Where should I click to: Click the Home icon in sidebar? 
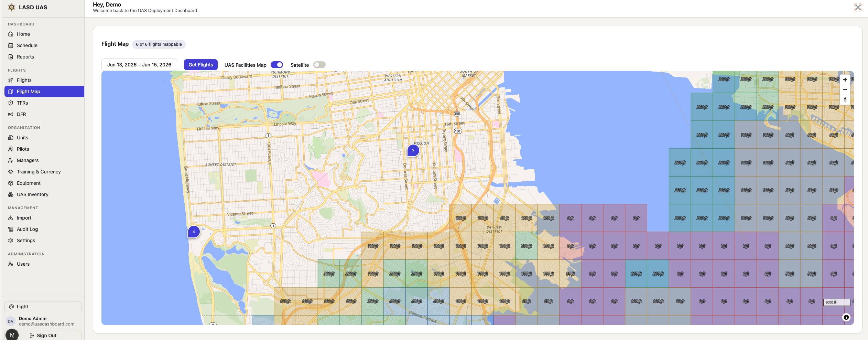click(x=11, y=34)
